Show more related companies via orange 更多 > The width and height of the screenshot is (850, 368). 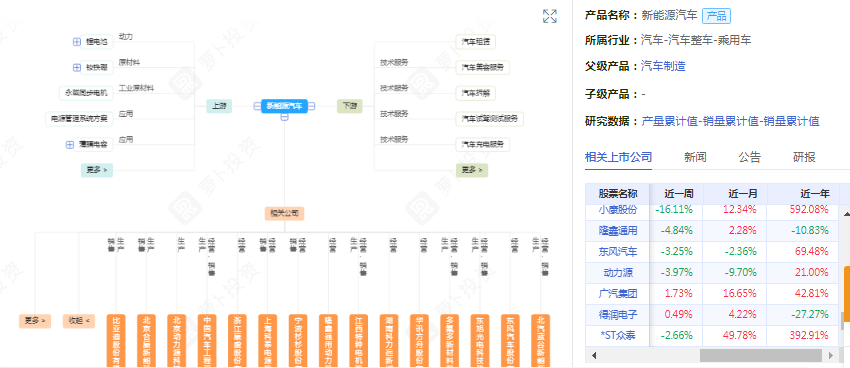pos(35,321)
